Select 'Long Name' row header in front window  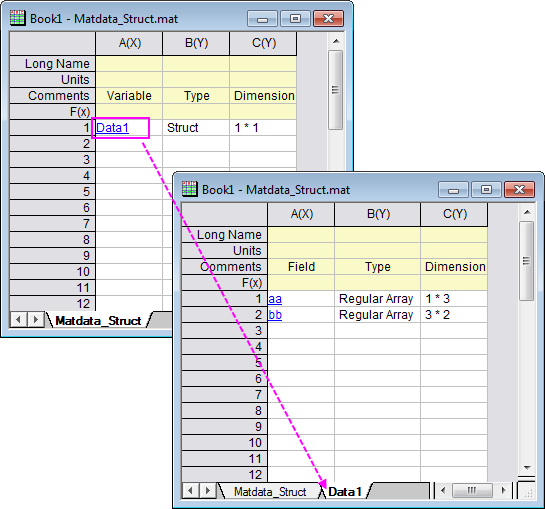coord(225,235)
